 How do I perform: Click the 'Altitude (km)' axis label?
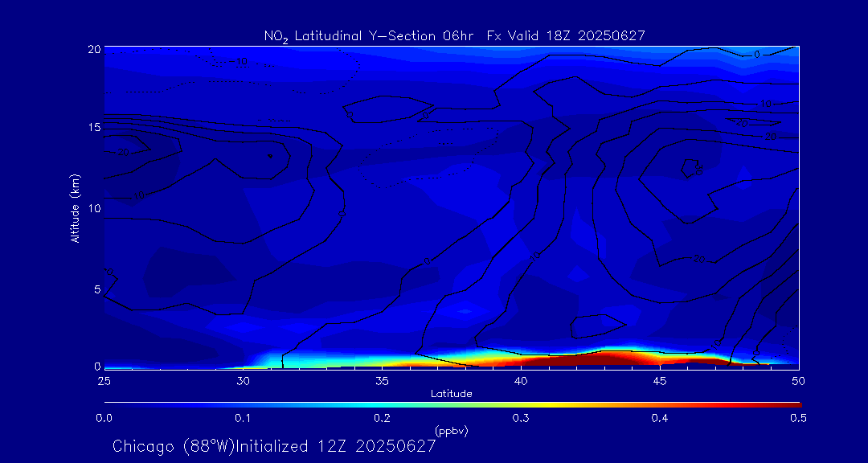tap(76, 207)
